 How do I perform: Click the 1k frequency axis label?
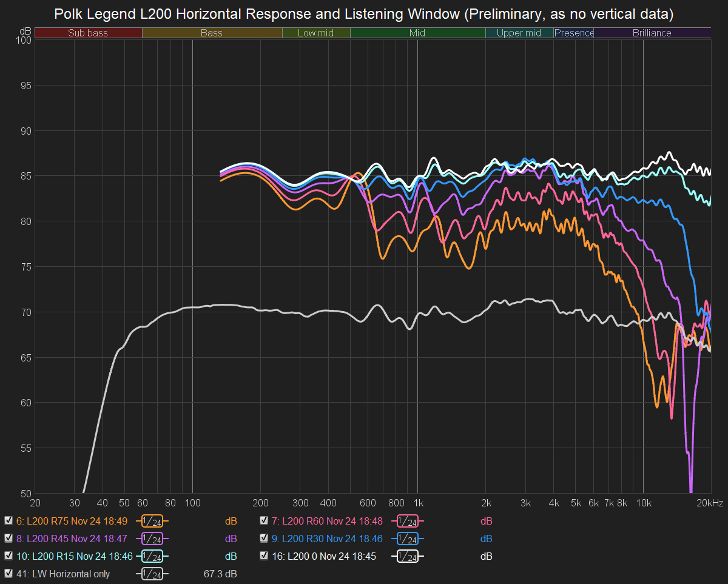click(x=417, y=503)
